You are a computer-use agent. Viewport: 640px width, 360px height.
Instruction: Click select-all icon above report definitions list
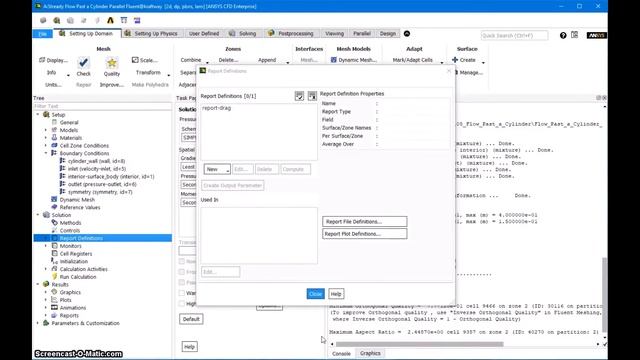coord(299,96)
